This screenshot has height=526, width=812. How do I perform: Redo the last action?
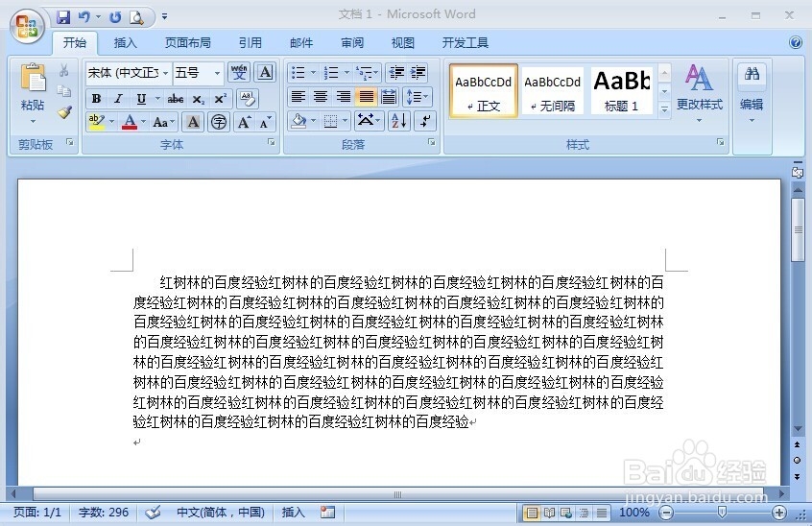tap(115, 17)
